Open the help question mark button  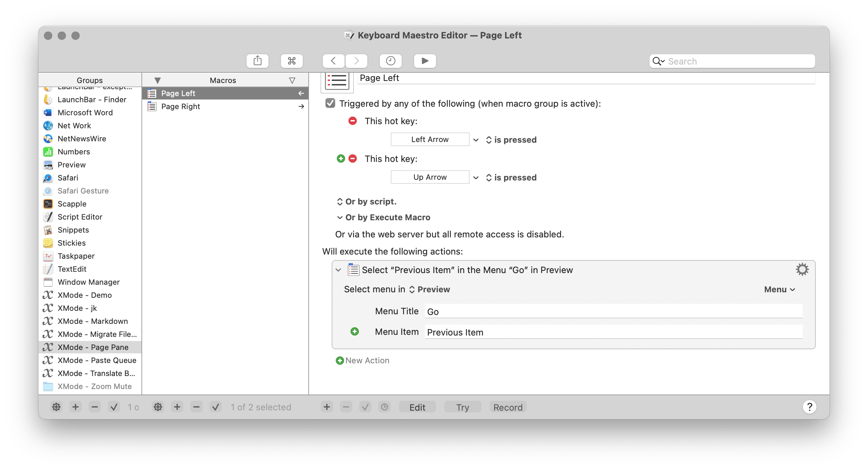[x=809, y=407]
